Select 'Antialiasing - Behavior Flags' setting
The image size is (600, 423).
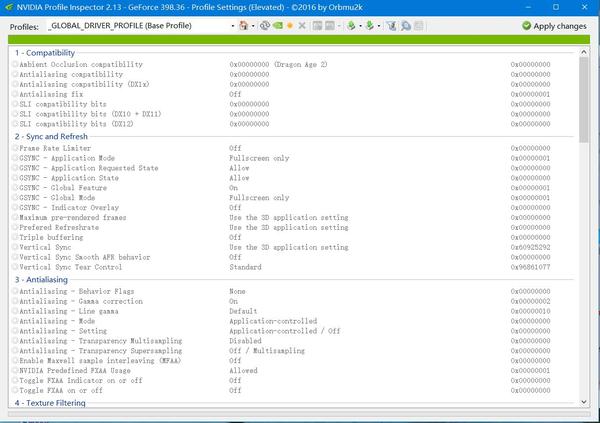(x=293, y=291)
